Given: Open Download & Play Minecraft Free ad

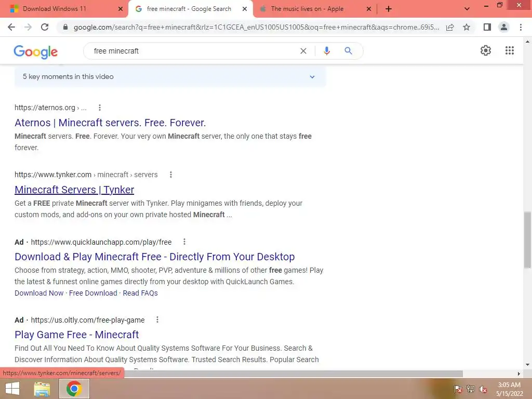Looking at the screenshot, I should click(155, 257).
